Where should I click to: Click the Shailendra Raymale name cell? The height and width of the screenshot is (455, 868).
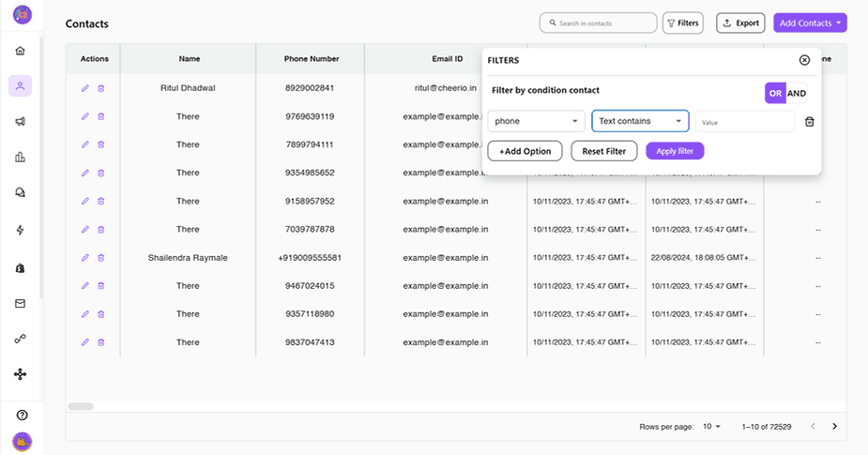click(188, 257)
